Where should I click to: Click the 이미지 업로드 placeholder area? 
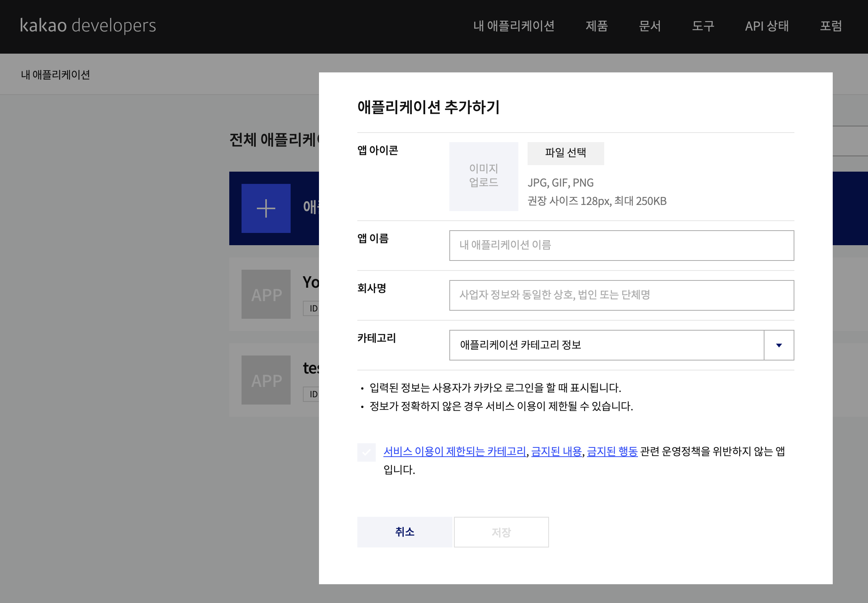pos(483,176)
